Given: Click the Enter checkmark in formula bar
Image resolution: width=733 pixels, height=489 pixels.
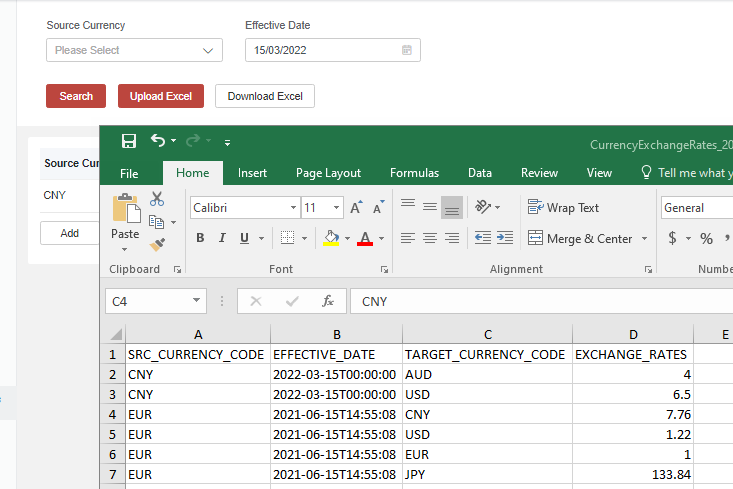Looking at the screenshot, I should pyautogui.click(x=292, y=301).
